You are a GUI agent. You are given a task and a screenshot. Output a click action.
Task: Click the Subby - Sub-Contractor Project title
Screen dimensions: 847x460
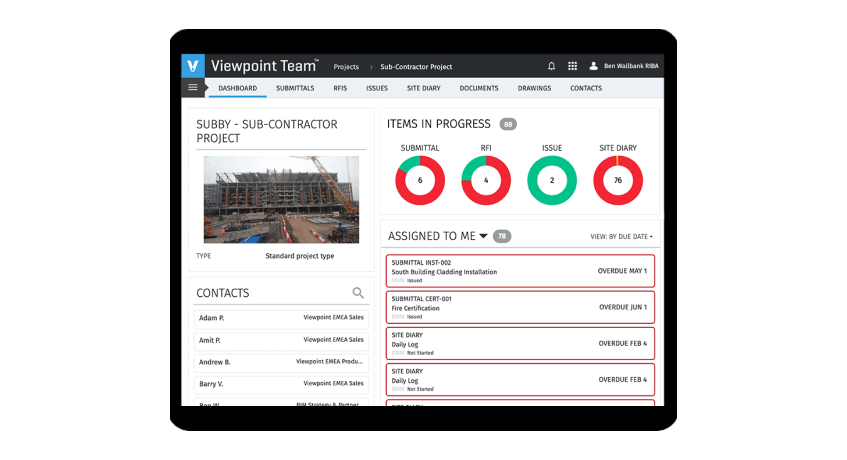point(267,131)
